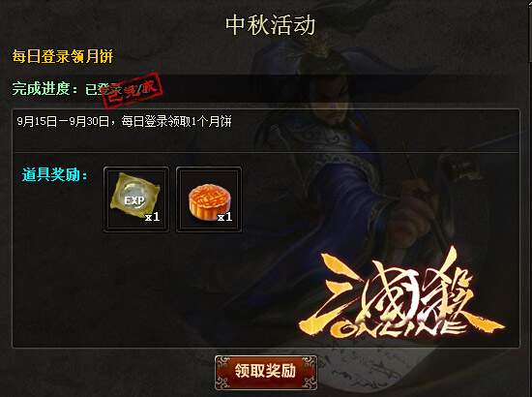The width and height of the screenshot is (532, 397).
Task: Click the right corner ornament of the claim button
Action: point(309,373)
